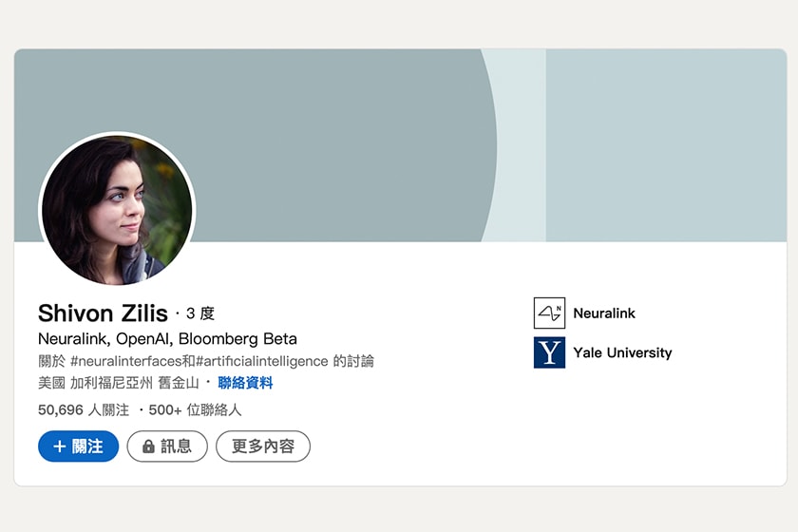Open the 聯絡資料 contact info link

(x=245, y=383)
